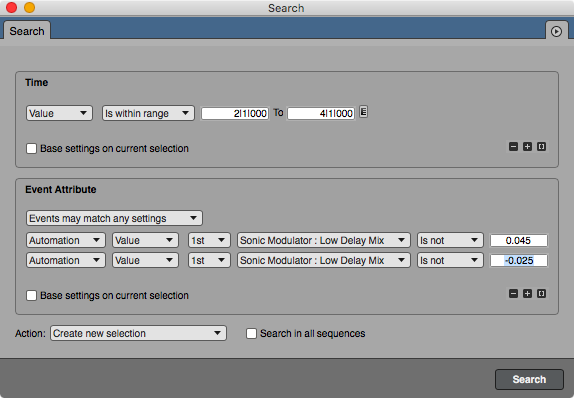Open the Is within range dropdown
The image size is (574, 398).
click(x=148, y=113)
